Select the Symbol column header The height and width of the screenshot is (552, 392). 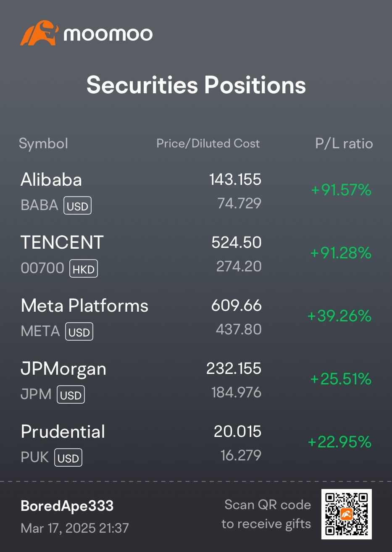43,144
